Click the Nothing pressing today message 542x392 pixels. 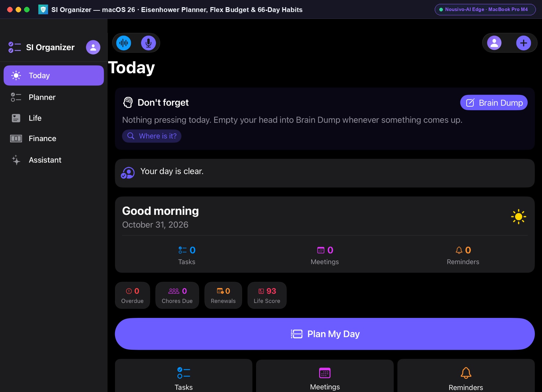292,120
